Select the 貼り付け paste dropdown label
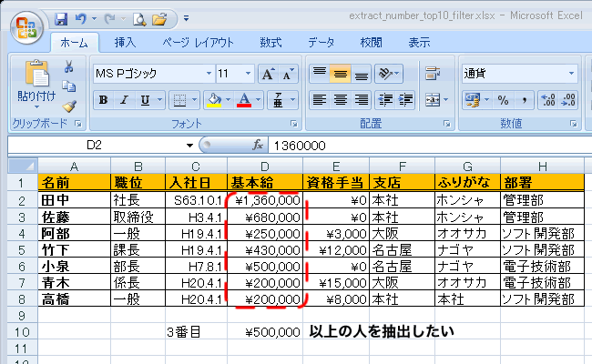The image size is (592, 364). pyautogui.click(x=36, y=99)
